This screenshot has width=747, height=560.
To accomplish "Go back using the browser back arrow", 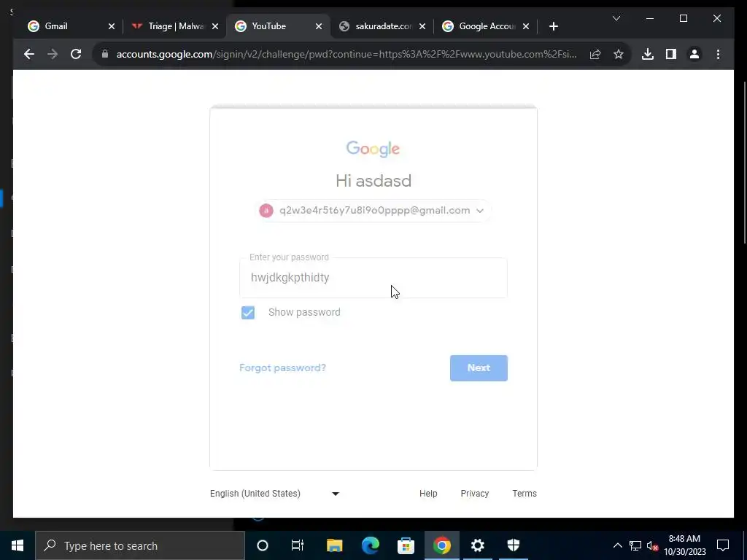I will pyautogui.click(x=29, y=54).
